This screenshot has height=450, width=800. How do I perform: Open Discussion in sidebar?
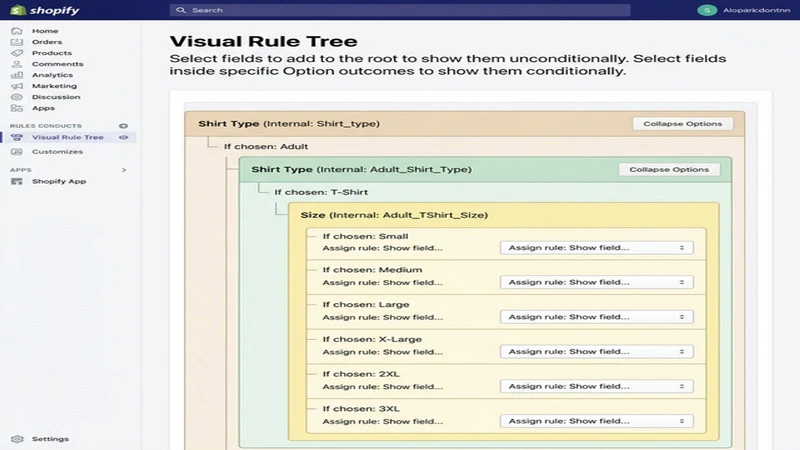click(56, 97)
